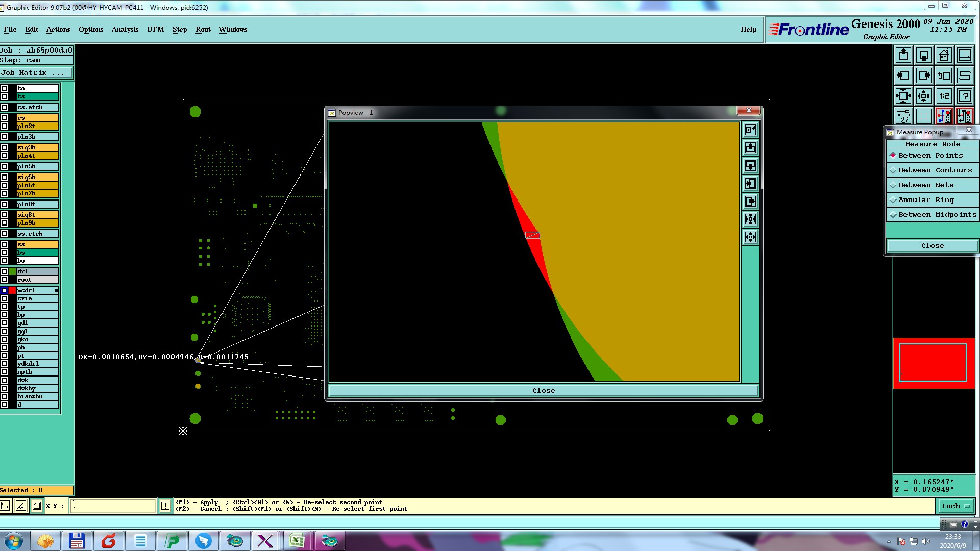This screenshot has width=980, height=551.
Task: Expand the Job Matrix panel
Action: click(36, 73)
